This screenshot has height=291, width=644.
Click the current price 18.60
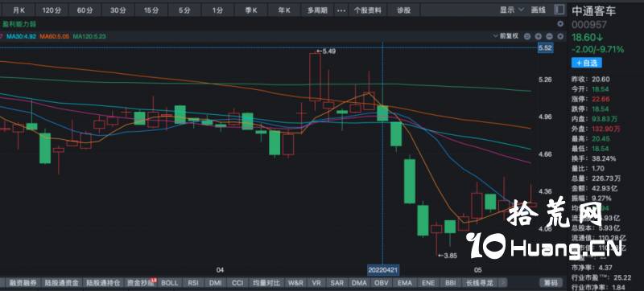pyautogui.click(x=588, y=38)
